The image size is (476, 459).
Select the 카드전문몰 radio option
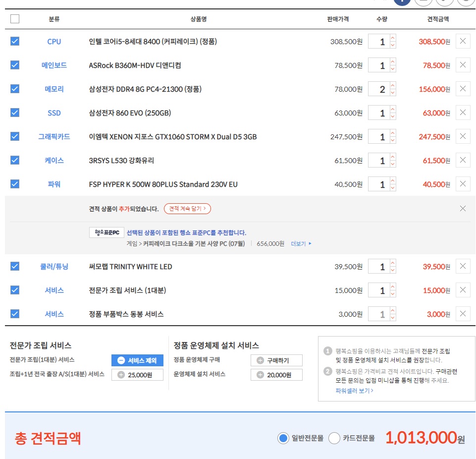click(x=334, y=438)
